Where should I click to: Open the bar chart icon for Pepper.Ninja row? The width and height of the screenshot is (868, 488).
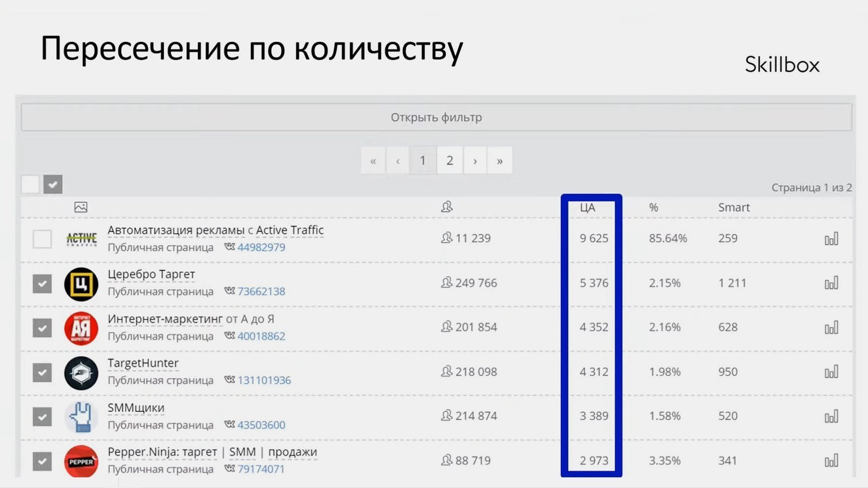(831, 461)
